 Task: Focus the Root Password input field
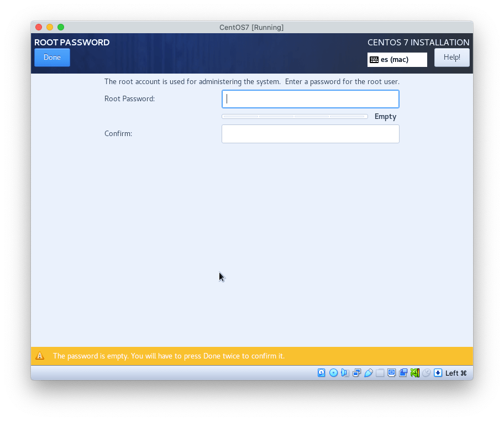coord(310,99)
